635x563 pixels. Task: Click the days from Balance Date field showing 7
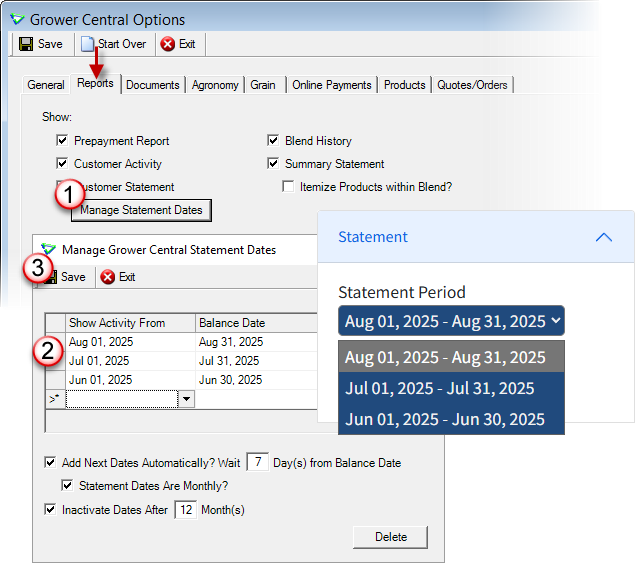258,462
